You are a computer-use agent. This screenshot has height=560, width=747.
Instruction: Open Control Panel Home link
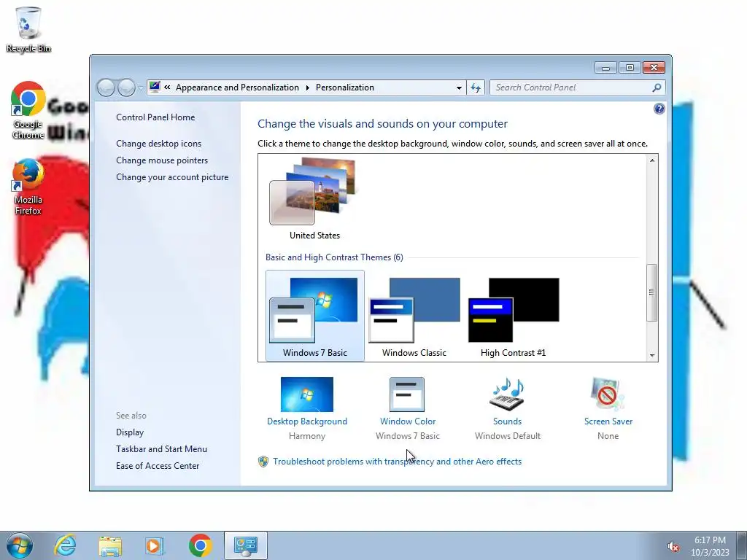(x=155, y=117)
